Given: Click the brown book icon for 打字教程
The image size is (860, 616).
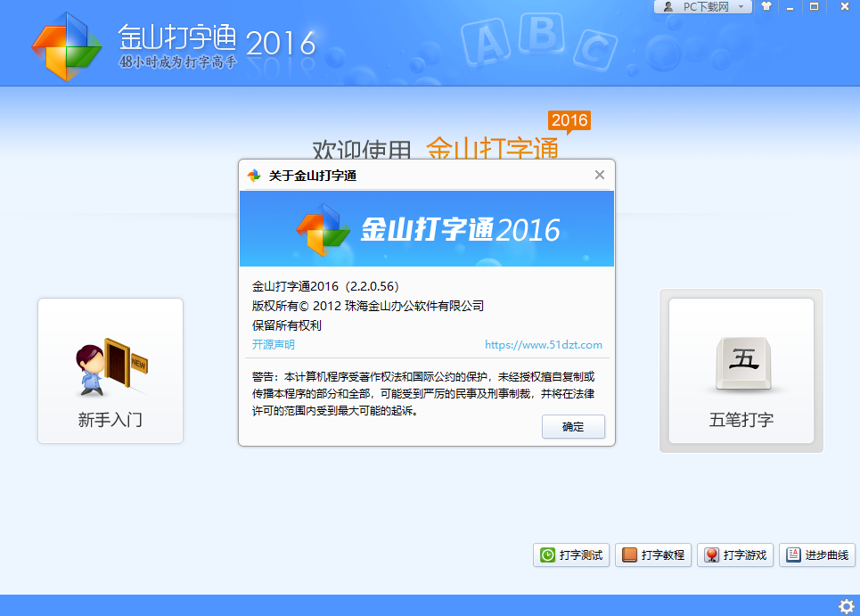Looking at the screenshot, I should [629, 555].
